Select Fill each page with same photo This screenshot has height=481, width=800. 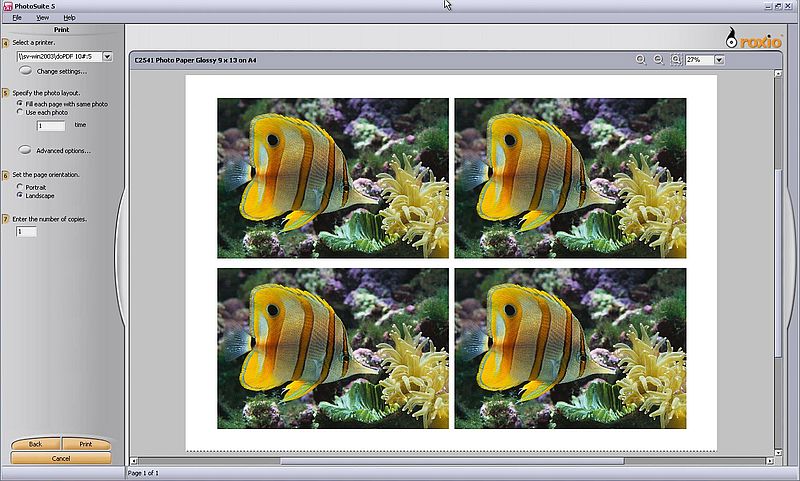coord(20,104)
